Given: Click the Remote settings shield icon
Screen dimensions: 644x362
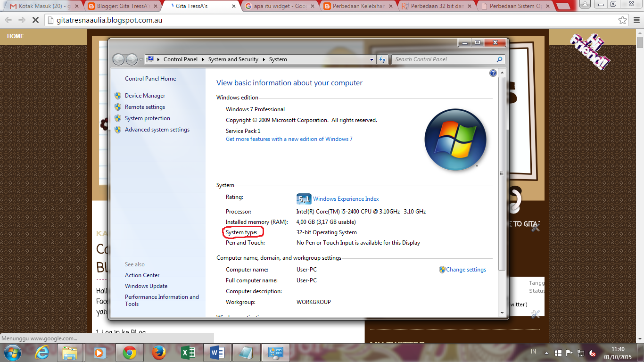Looking at the screenshot, I should (x=118, y=107).
